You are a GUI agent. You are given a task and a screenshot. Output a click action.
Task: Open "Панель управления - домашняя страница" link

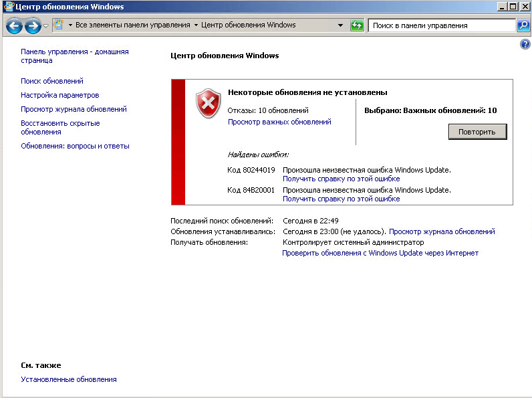click(75, 56)
